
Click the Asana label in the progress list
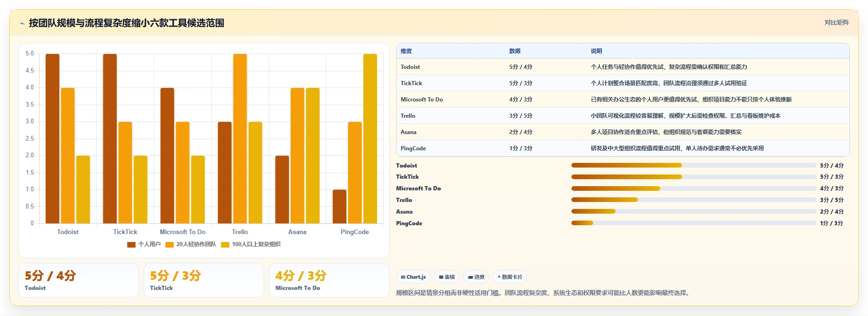click(404, 212)
